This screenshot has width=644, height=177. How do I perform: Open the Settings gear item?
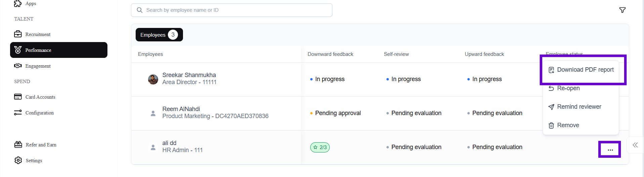[34, 161]
